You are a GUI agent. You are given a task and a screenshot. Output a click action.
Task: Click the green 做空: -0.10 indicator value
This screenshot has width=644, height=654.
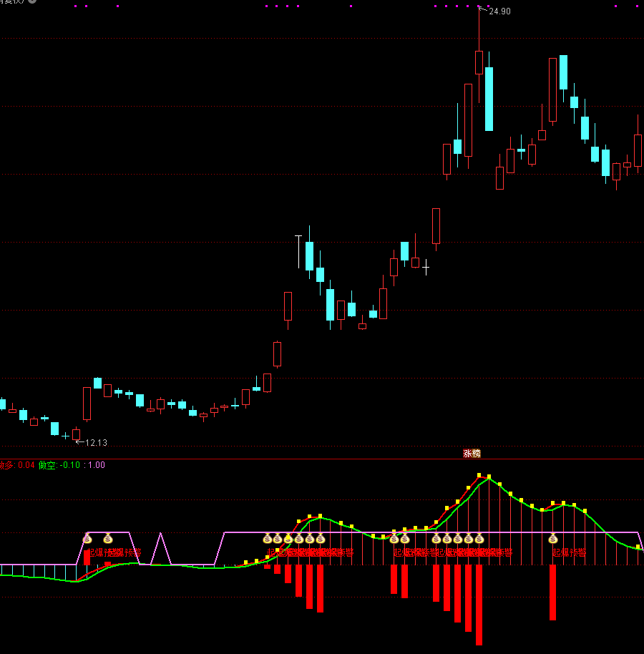coord(59,465)
